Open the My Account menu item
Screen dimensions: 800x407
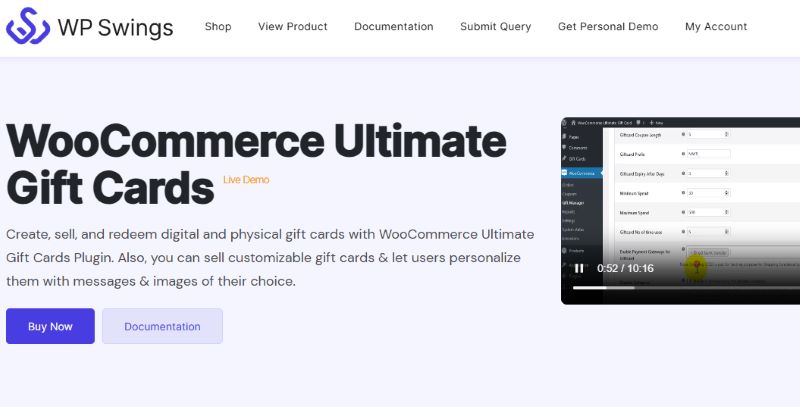click(716, 27)
